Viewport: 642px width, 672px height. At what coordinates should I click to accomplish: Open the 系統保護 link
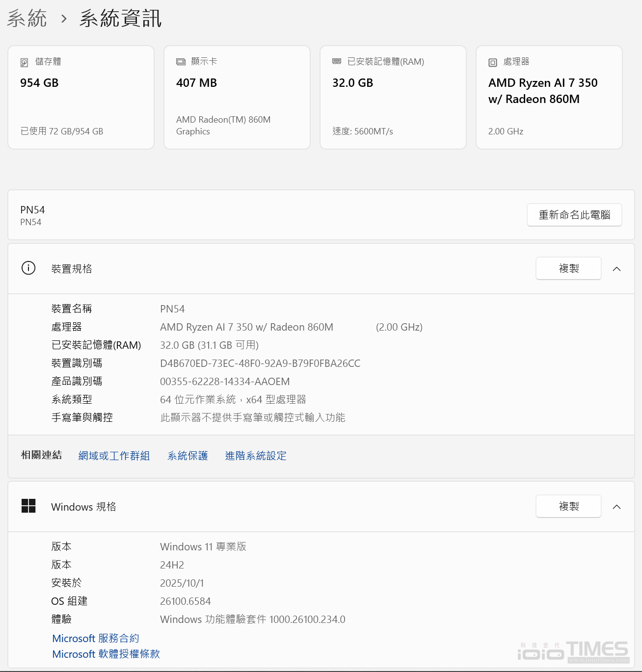pos(187,456)
